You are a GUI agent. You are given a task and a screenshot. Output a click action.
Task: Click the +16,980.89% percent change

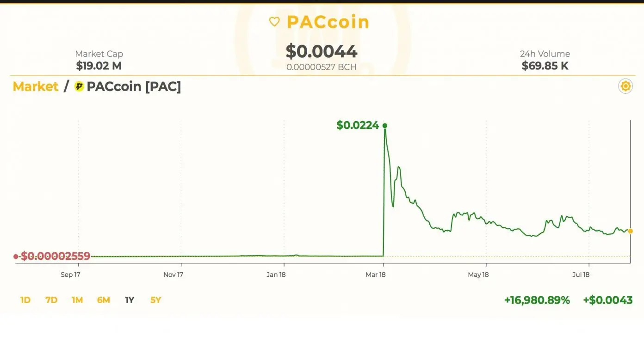pyautogui.click(x=537, y=300)
